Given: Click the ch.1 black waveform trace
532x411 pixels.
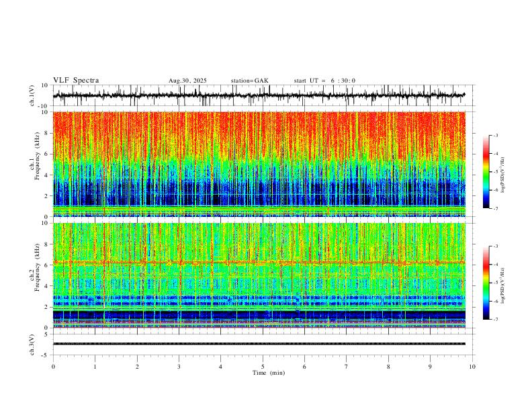Looking at the screenshot, I should coord(259,95).
